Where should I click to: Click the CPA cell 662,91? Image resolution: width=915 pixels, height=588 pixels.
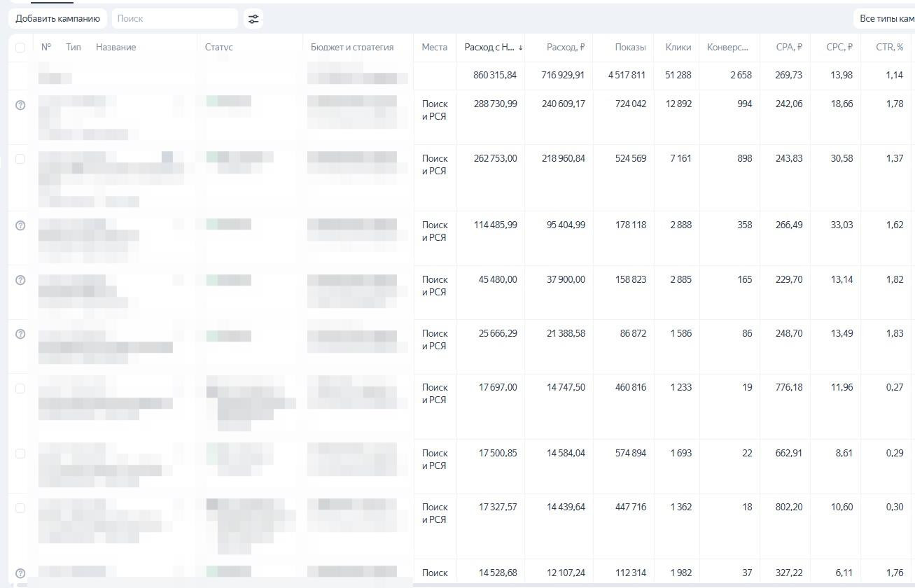(789, 453)
